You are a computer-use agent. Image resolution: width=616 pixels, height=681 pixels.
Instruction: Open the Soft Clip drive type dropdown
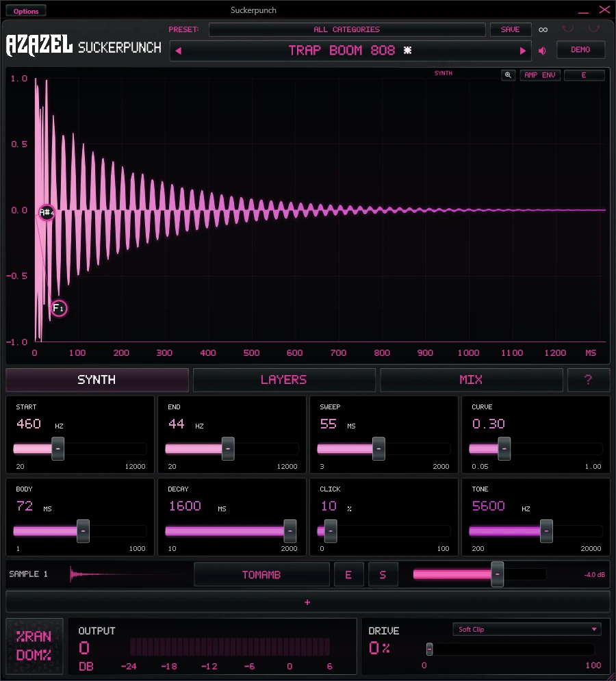pyautogui.click(x=527, y=629)
